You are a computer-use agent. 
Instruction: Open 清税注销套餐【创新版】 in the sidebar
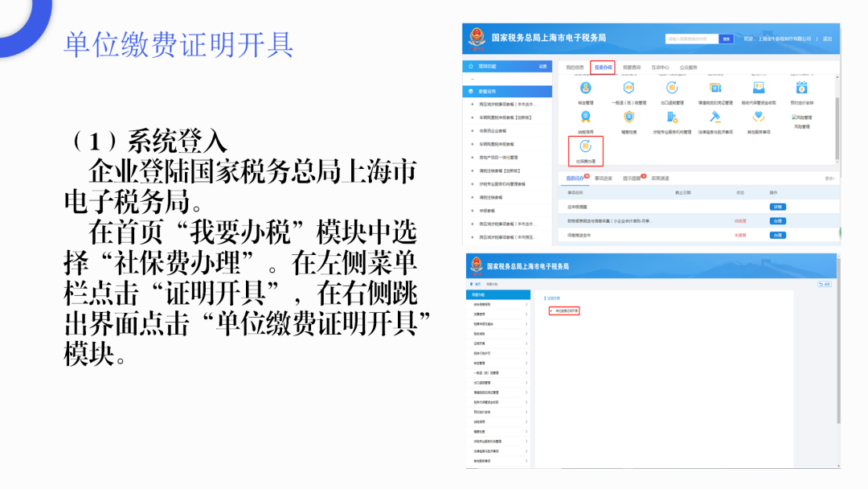[x=500, y=171]
